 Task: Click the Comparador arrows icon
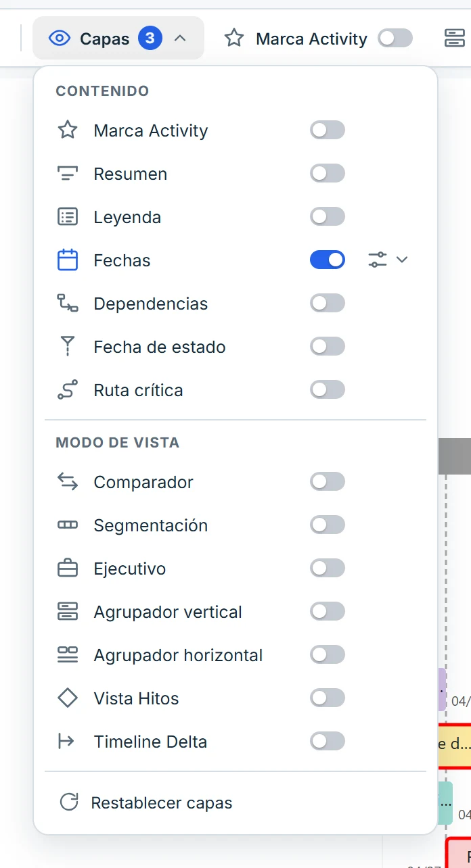[68, 482]
